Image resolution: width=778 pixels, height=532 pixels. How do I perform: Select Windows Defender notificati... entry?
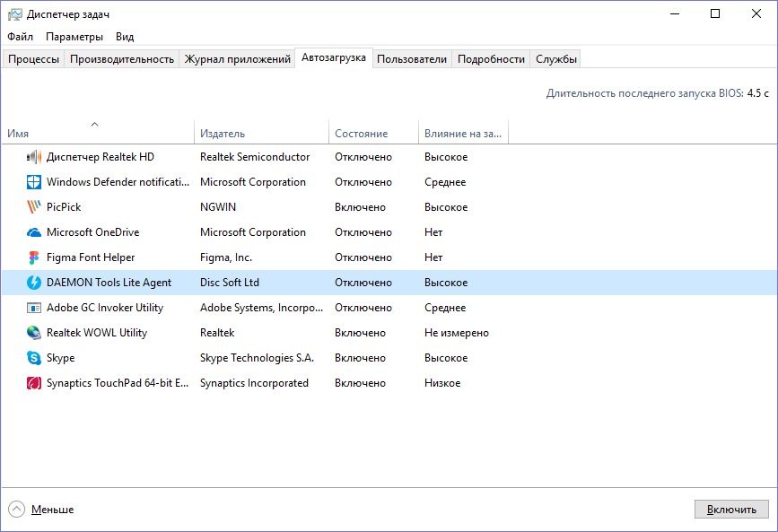118,182
